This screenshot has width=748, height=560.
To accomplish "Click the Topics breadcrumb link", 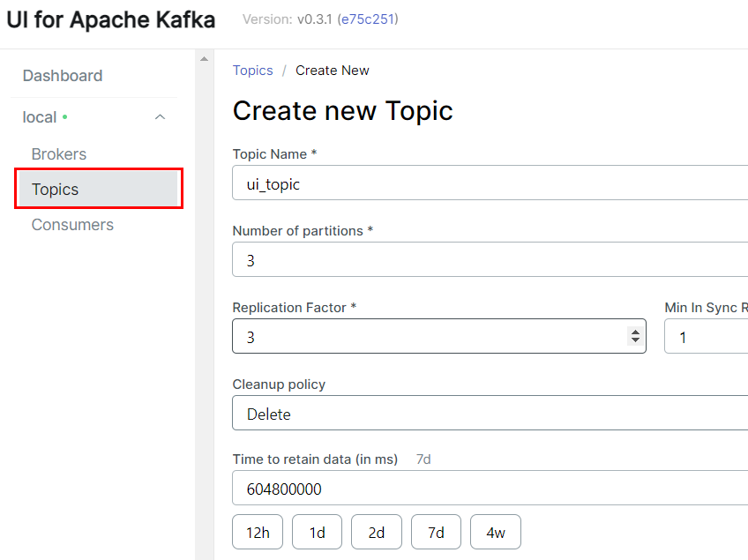I will click(253, 71).
